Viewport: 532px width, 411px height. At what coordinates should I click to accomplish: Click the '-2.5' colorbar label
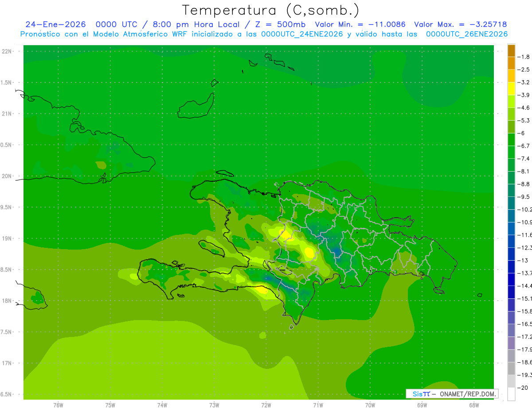click(524, 70)
